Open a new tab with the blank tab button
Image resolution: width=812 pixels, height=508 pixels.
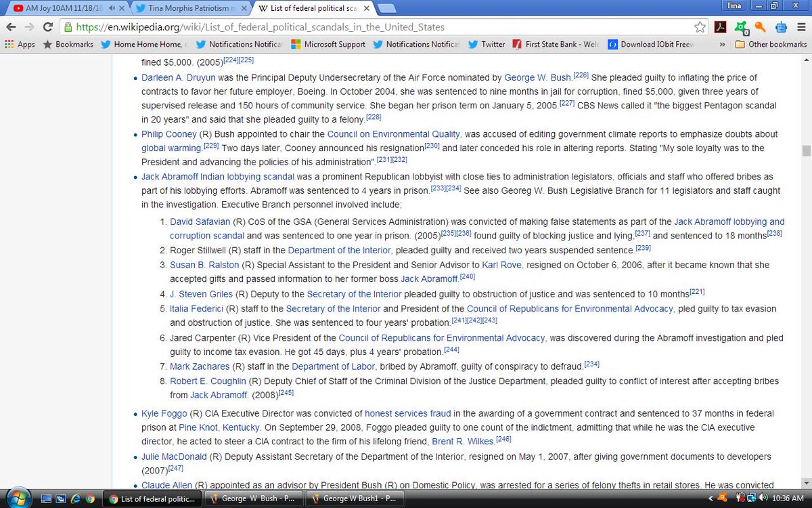(386, 8)
